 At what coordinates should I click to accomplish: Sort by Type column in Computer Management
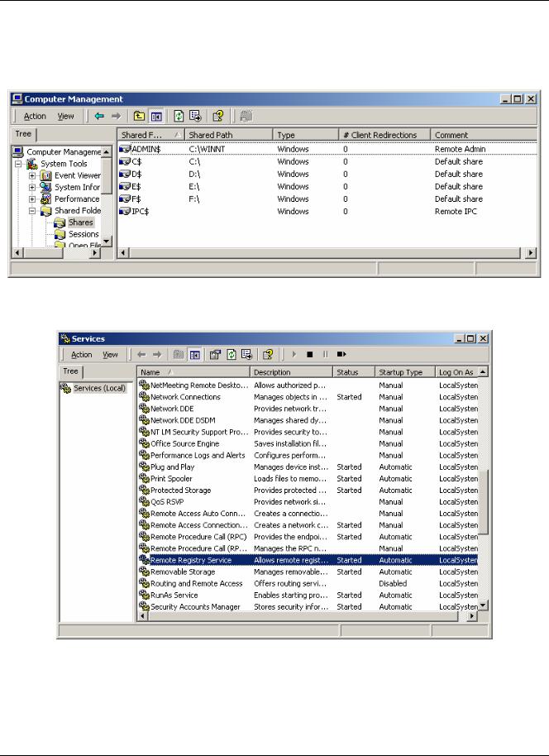click(306, 135)
